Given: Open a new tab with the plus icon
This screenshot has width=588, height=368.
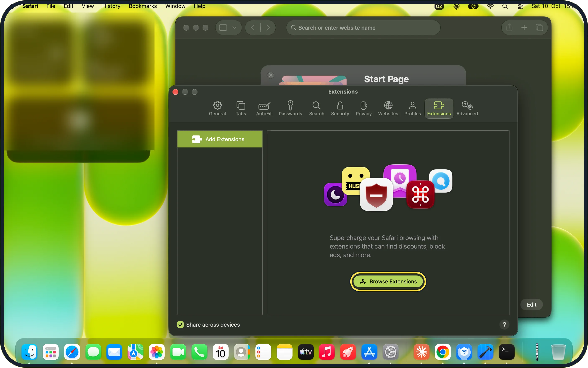Looking at the screenshot, I should [524, 28].
